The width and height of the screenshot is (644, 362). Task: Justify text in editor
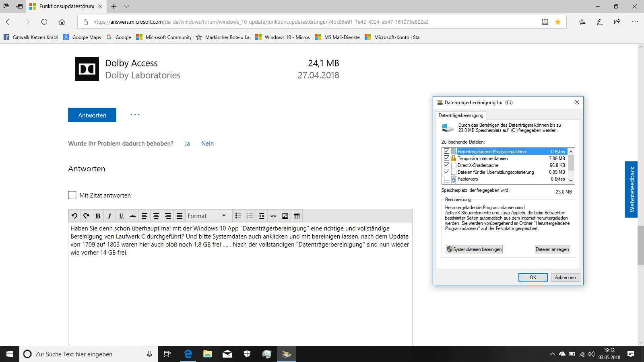180,216
